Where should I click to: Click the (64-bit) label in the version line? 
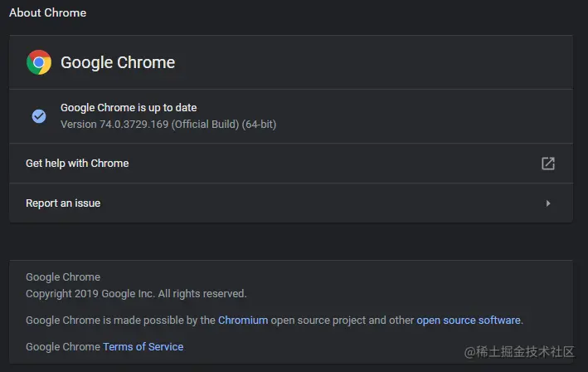(260, 125)
